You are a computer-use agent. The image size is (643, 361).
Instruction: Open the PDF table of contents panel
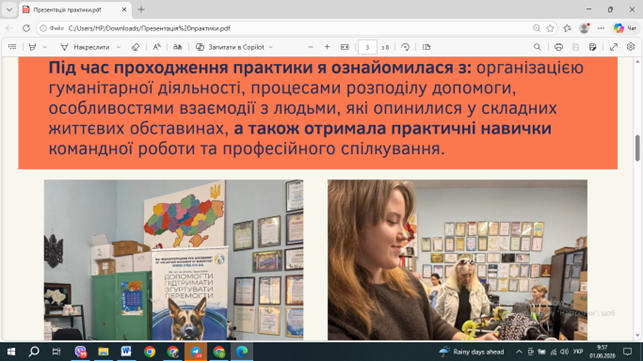[12, 47]
